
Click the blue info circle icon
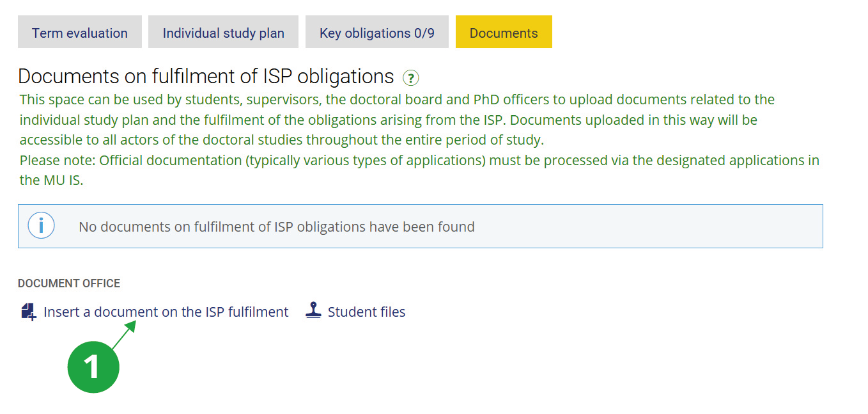tap(42, 226)
